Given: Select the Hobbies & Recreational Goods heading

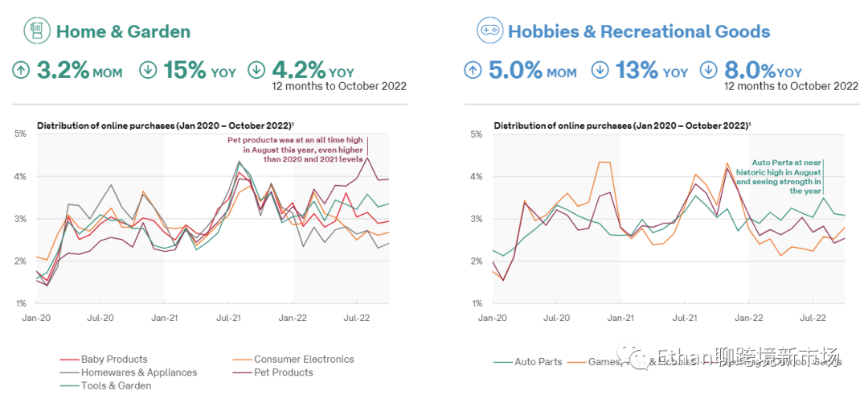Looking at the screenshot, I should point(639,32).
